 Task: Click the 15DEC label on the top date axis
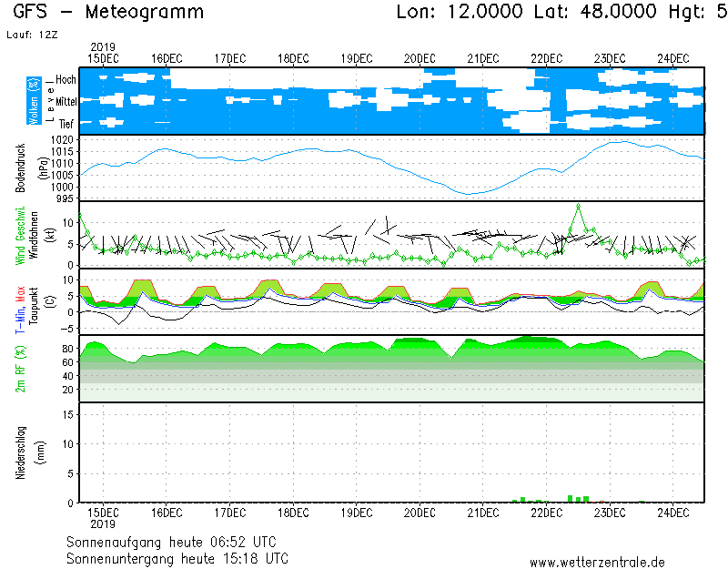click(103, 59)
